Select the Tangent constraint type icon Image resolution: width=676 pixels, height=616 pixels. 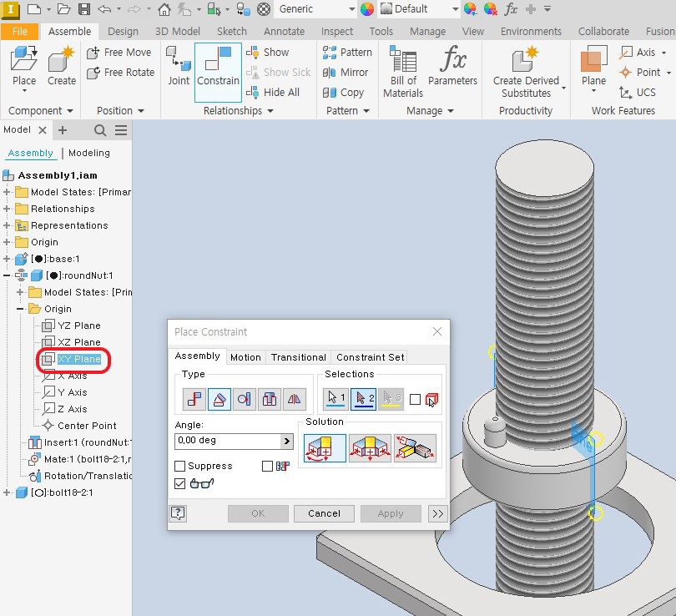point(244,399)
